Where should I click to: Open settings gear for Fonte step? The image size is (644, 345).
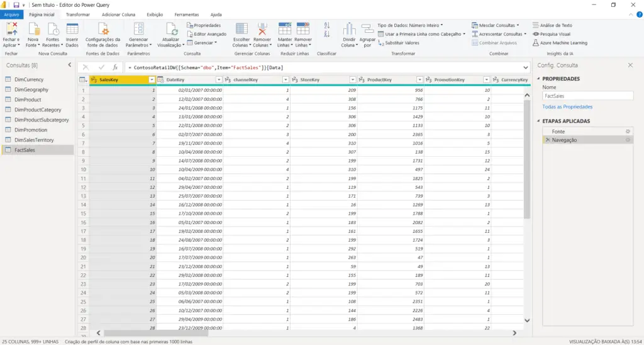(628, 131)
